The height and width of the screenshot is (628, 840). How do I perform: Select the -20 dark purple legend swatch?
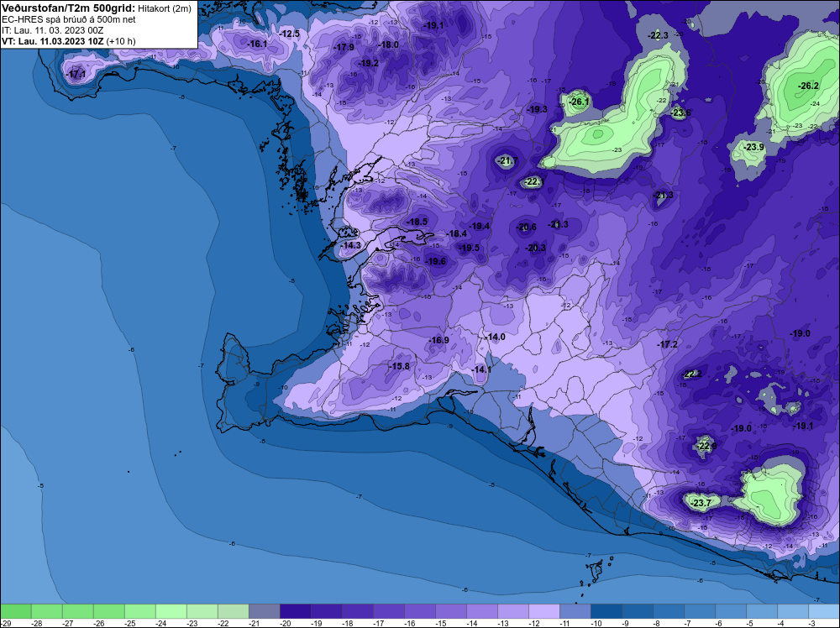(295, 611)
